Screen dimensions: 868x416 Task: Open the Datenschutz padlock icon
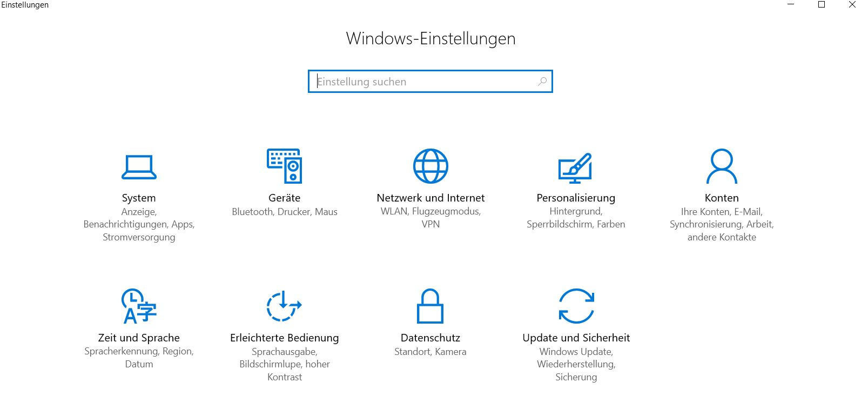(x=430, y=306)
